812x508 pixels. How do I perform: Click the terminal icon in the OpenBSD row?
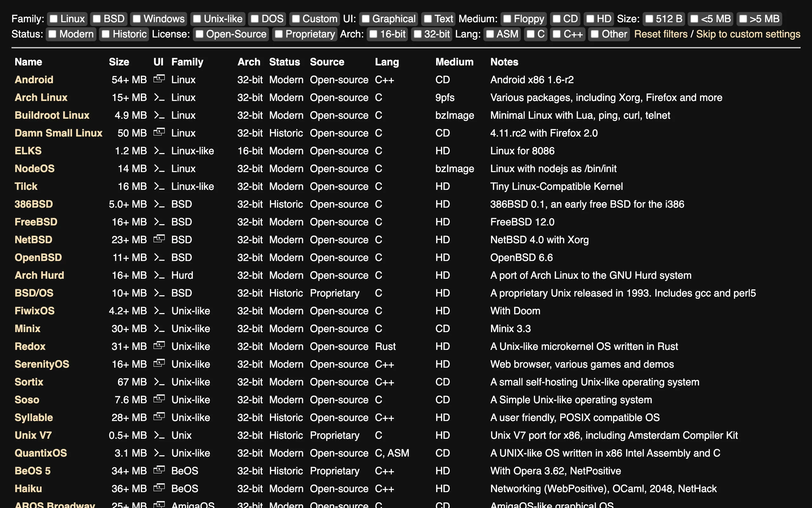(x=159, y=258)
